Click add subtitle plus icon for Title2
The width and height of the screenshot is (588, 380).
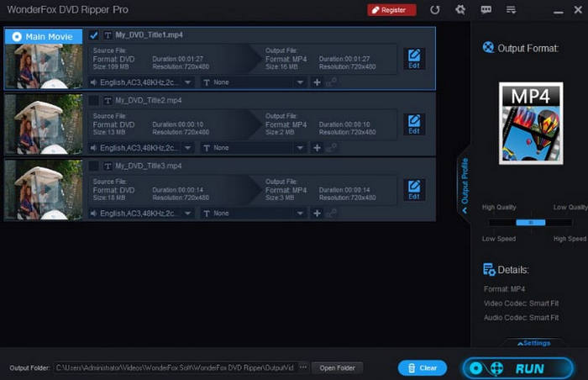(x=317, y=148)
